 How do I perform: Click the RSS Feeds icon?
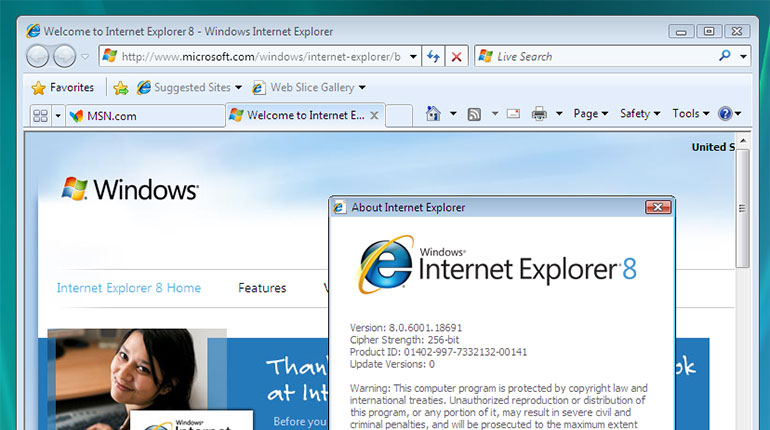(x=474, y=114)
